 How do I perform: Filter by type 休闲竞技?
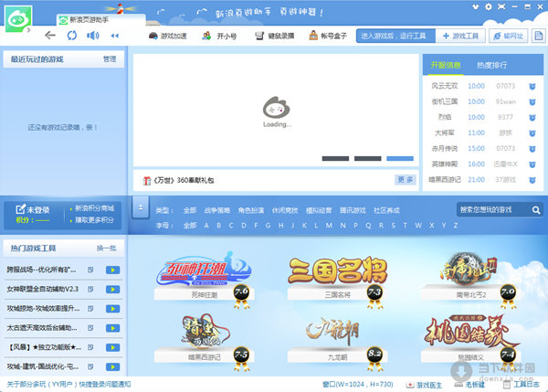point(285,210)
